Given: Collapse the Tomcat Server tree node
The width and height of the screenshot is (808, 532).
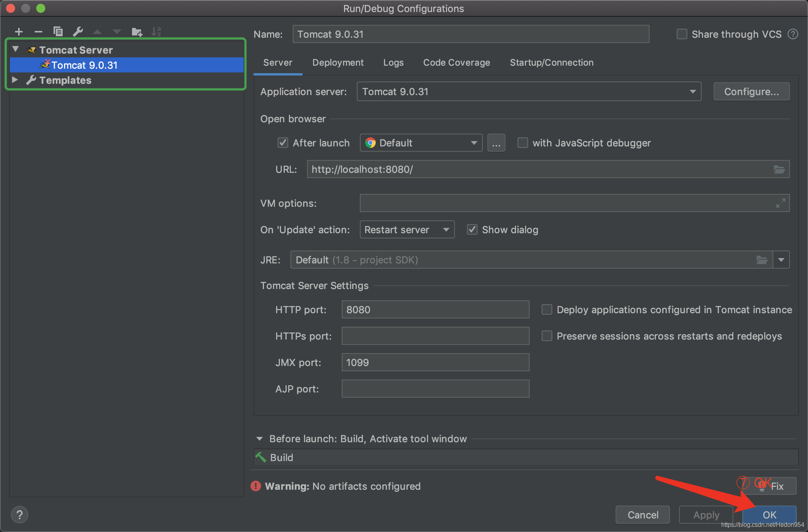Looking at the screenshot, I should click(x=15, y=49).
